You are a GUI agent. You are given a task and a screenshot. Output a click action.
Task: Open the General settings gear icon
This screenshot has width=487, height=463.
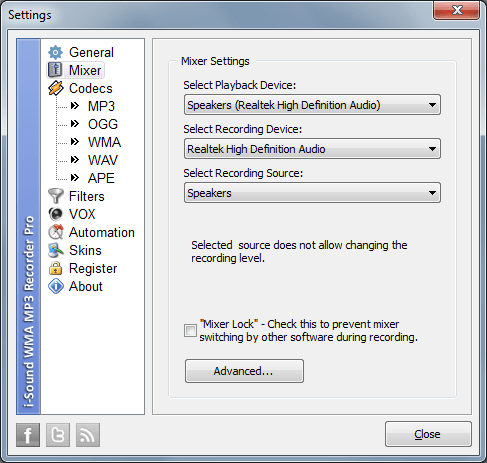point(55,52)
